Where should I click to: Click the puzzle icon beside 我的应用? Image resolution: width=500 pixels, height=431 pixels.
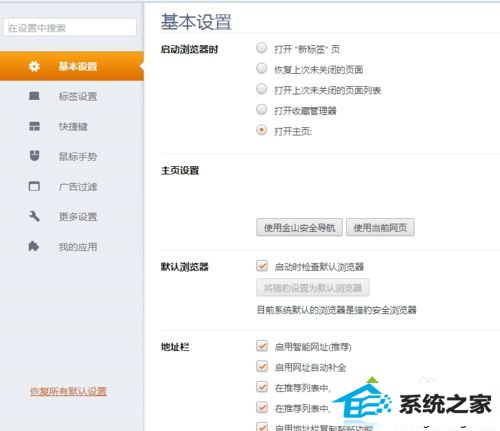(x=34, y=246)
